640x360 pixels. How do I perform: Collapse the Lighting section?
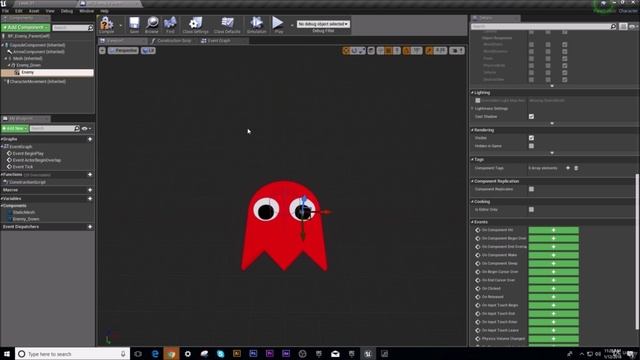pyautogui.click(x=472, y=93)
